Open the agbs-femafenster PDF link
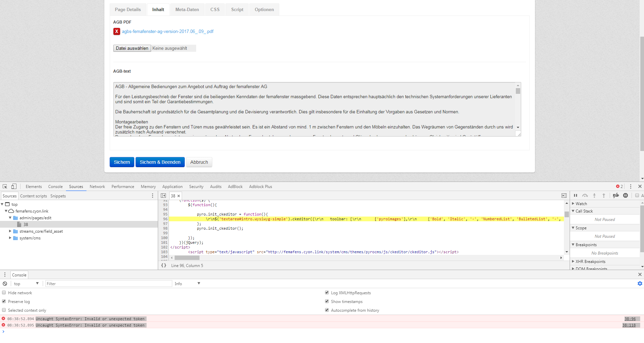Viewport: 644px width, 343px height. click(x=168, y=31)
